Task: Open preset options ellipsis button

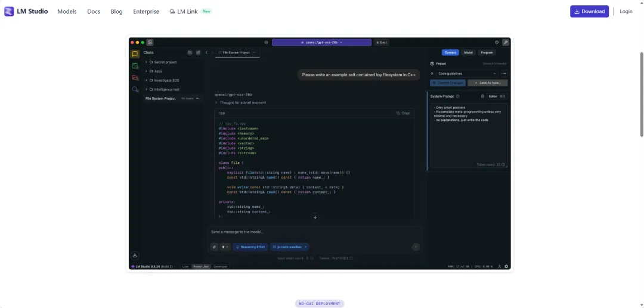Action: click(x=504, y=73)
